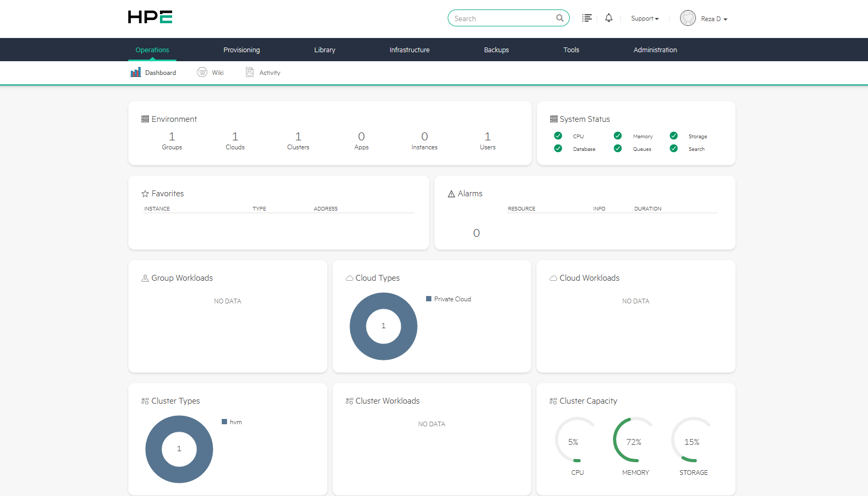
Task: Click the CPU status green checkmark
Action: pos(558,136)
